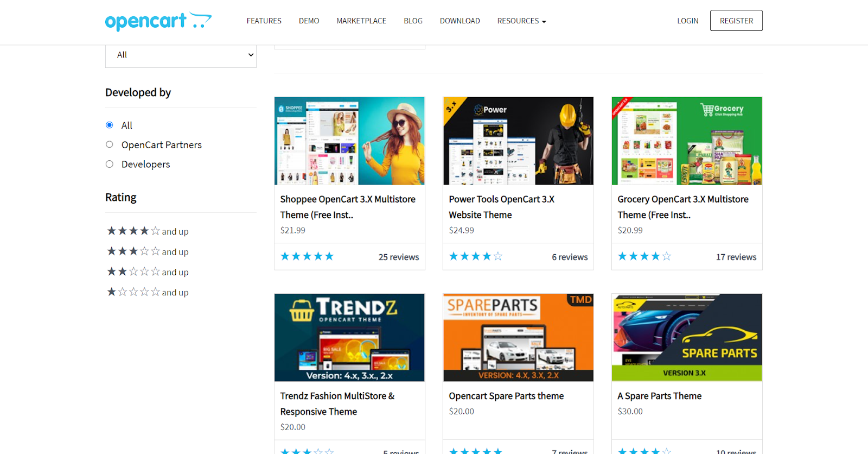Open 'Grocery OpenCart 3.X Multistore Theme' title

pos(683,207)
